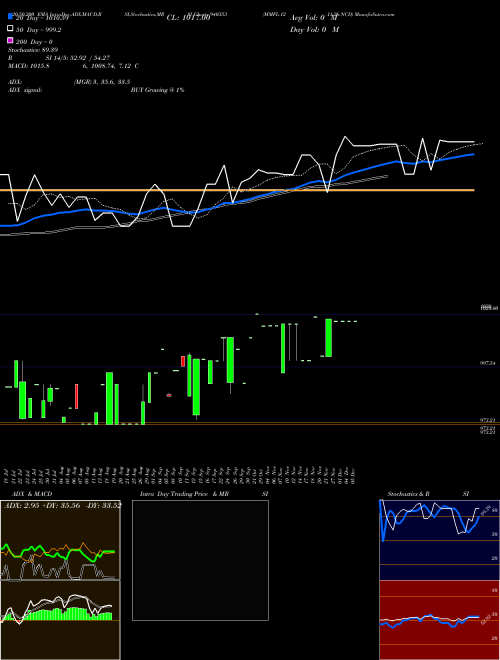
Task: Click the 'CL: 1017.00' closing price
Action: [188, 18]
